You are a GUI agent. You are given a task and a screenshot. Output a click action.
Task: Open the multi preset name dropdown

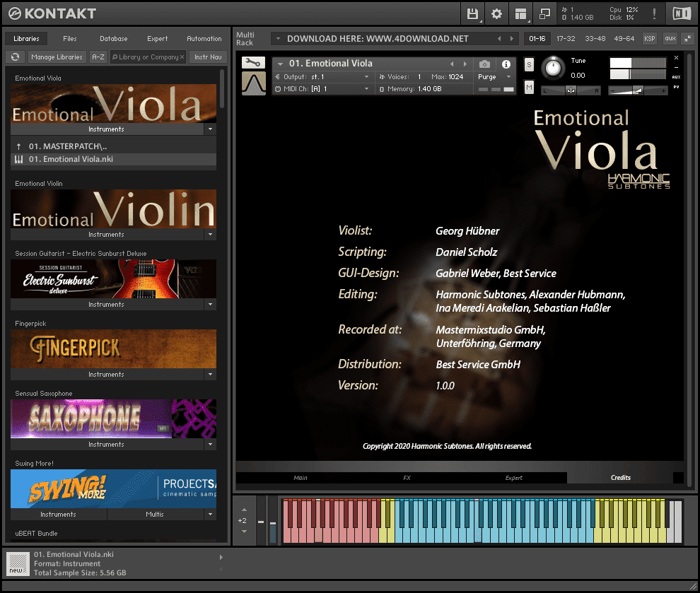pyautogui.click(x=279, y=39)
